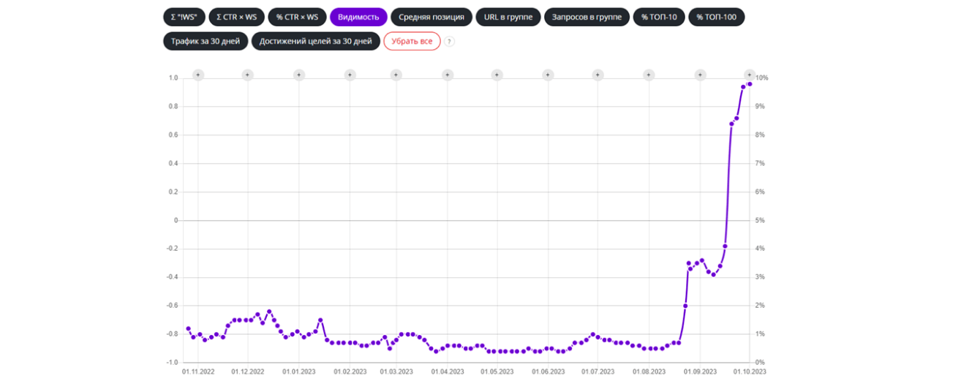Viewport: 980px width, 378px height.
Task: Click plus marker above 01.01.2023
Action: pos(298,75)
